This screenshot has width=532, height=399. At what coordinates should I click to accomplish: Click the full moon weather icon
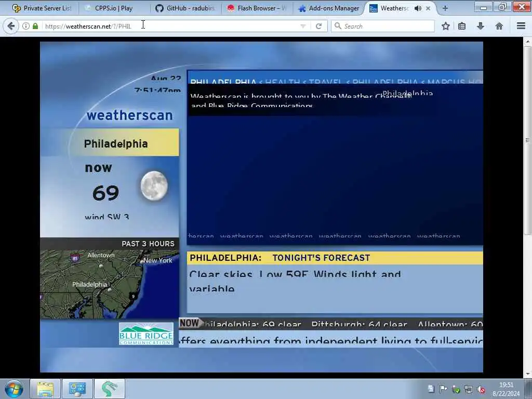pyautogui.click(x=154, y=186)
